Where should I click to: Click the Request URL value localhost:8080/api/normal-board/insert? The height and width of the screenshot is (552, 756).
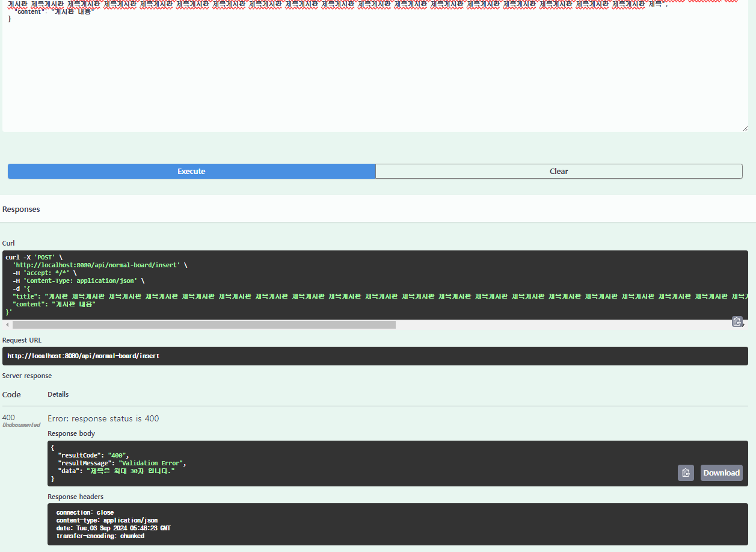pyautogui.click(x=83, y=356)
